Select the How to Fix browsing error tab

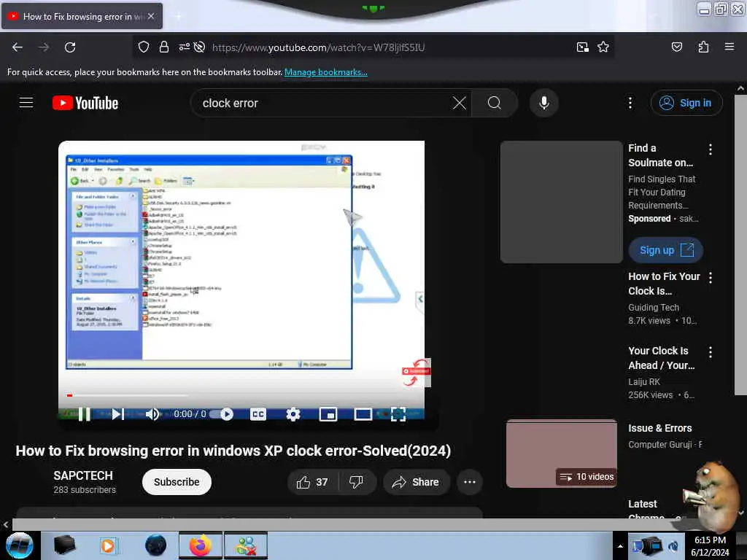(x=79, y=16)
